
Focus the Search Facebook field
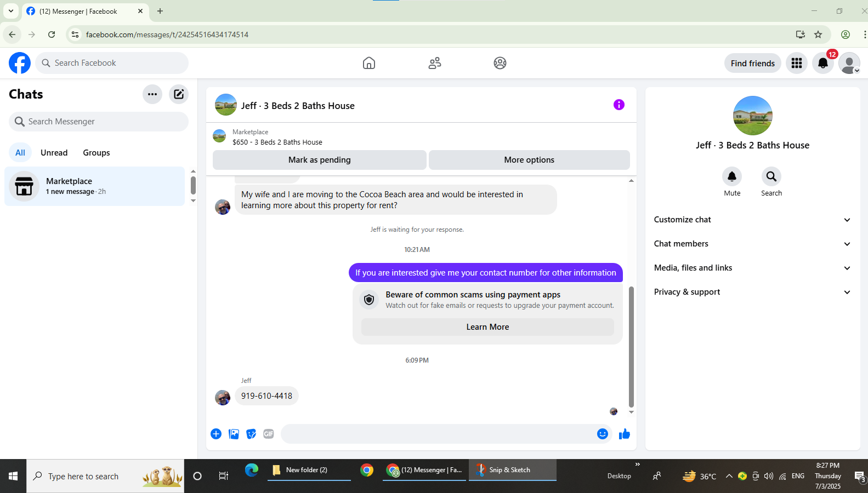pyautogui.click(x=112, y=63)
